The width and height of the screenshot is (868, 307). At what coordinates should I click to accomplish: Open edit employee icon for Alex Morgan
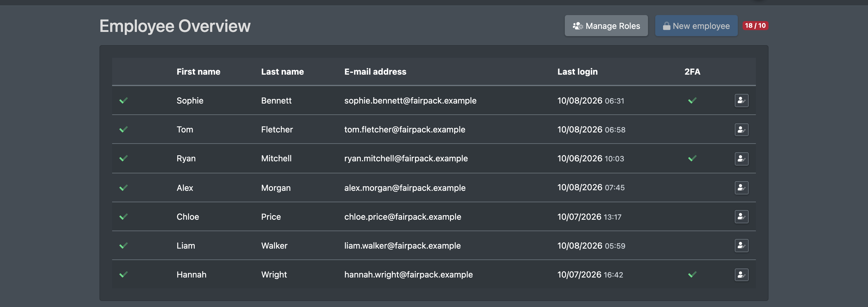741,188
